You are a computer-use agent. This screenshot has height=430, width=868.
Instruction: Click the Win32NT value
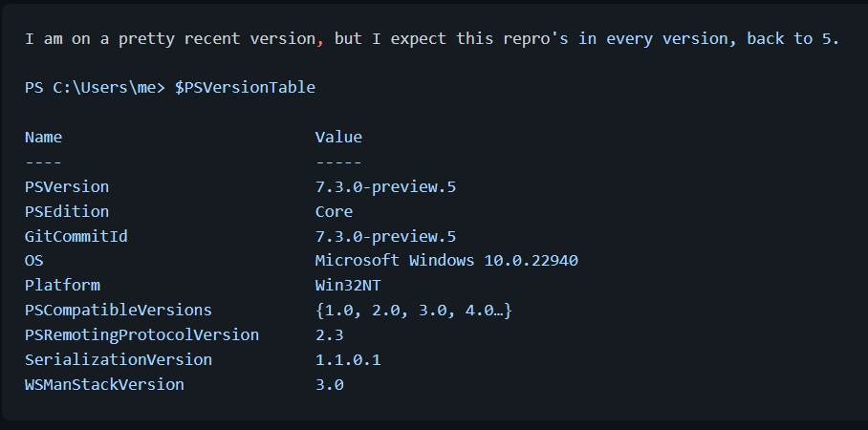[x=348, y=286]
